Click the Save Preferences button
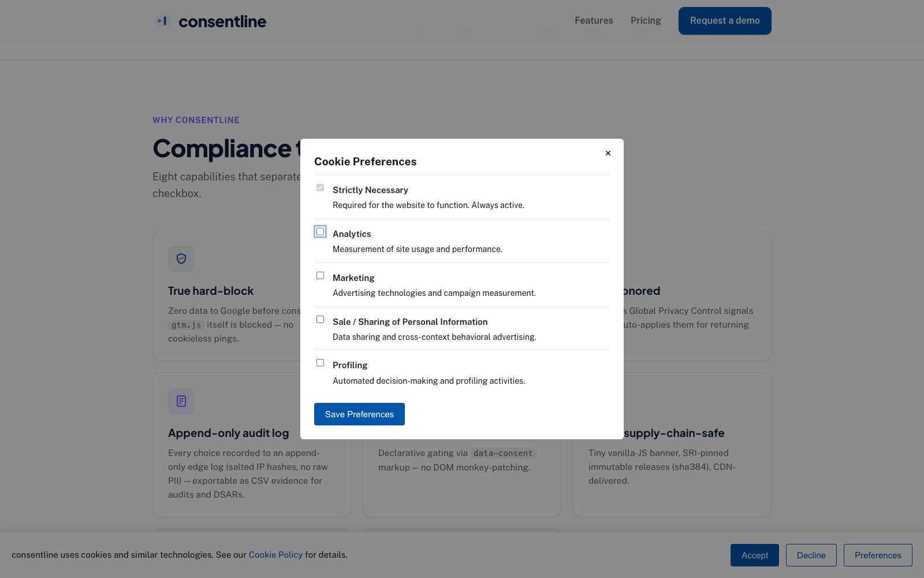Viewport: 924px width, 578px height. pos(359,414)
